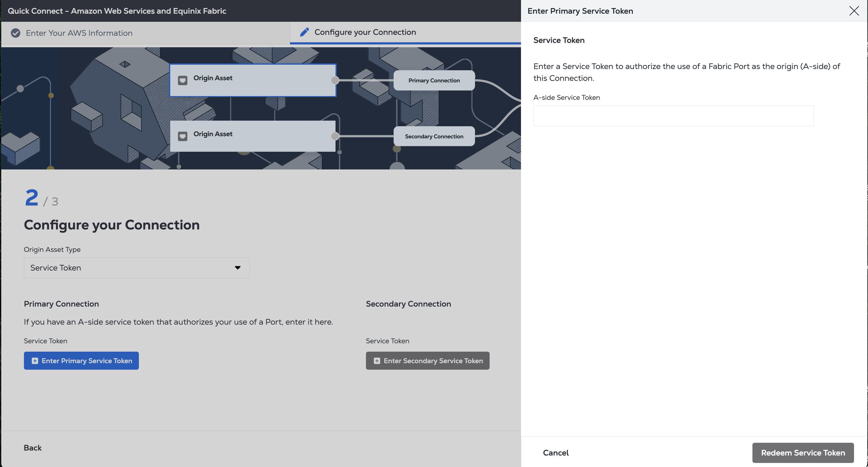
Task: Click the checkmark icon on AWS Information step
Action: pos(16,33)
